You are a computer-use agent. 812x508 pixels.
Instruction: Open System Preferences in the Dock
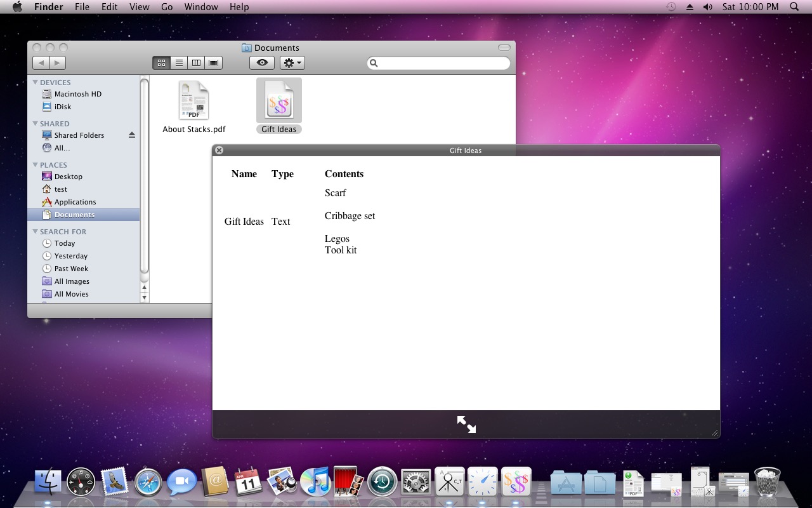click(x=416, y=483)
